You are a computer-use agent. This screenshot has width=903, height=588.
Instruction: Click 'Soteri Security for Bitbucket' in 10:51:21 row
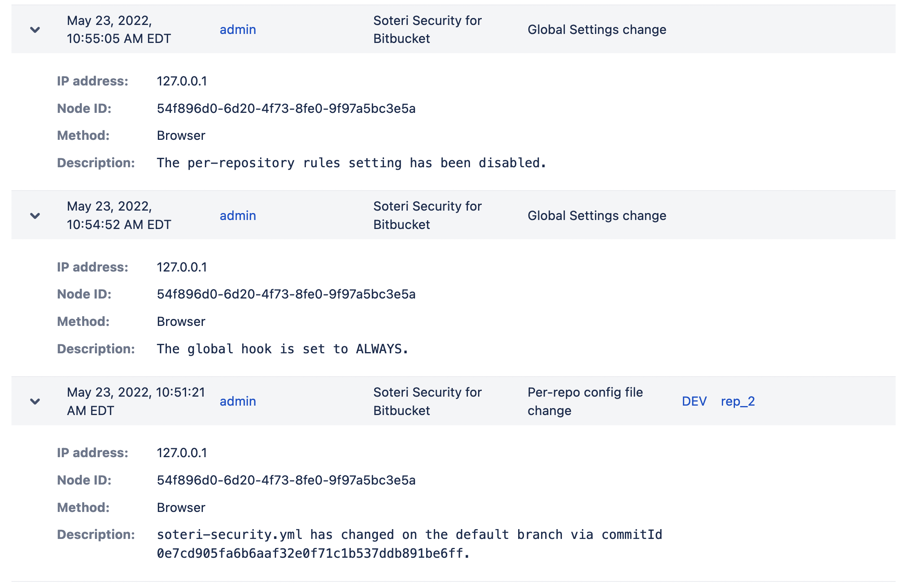[427, 402]
